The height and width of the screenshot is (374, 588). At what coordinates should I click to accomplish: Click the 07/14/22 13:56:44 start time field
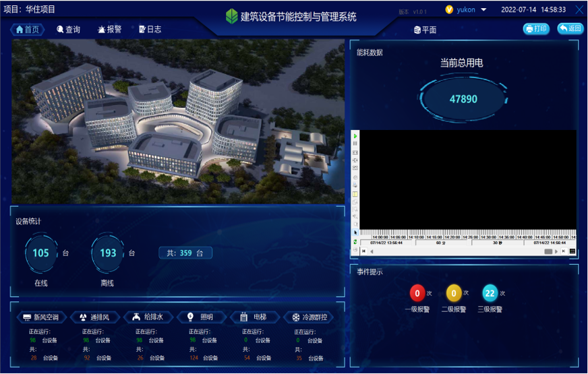point(386,243)
